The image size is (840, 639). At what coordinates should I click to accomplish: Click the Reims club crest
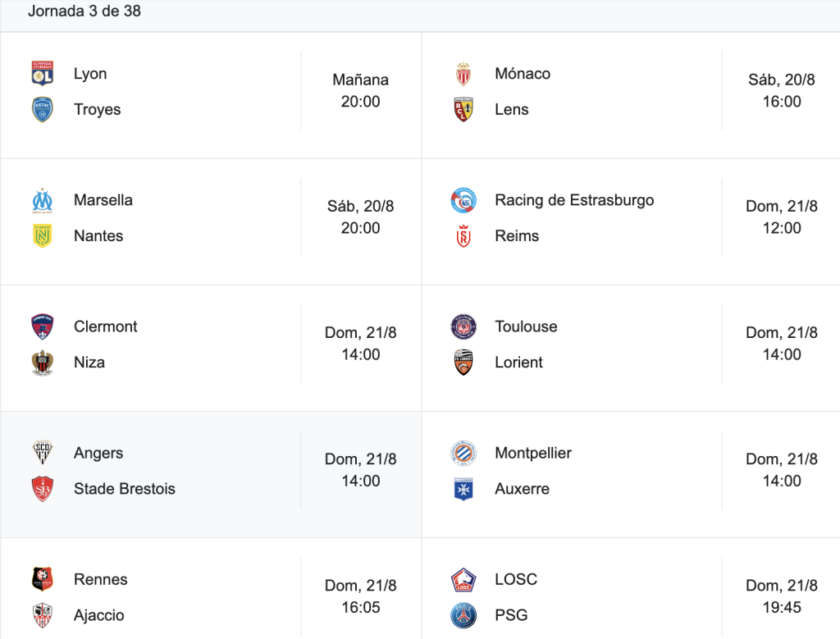(463, 235)
